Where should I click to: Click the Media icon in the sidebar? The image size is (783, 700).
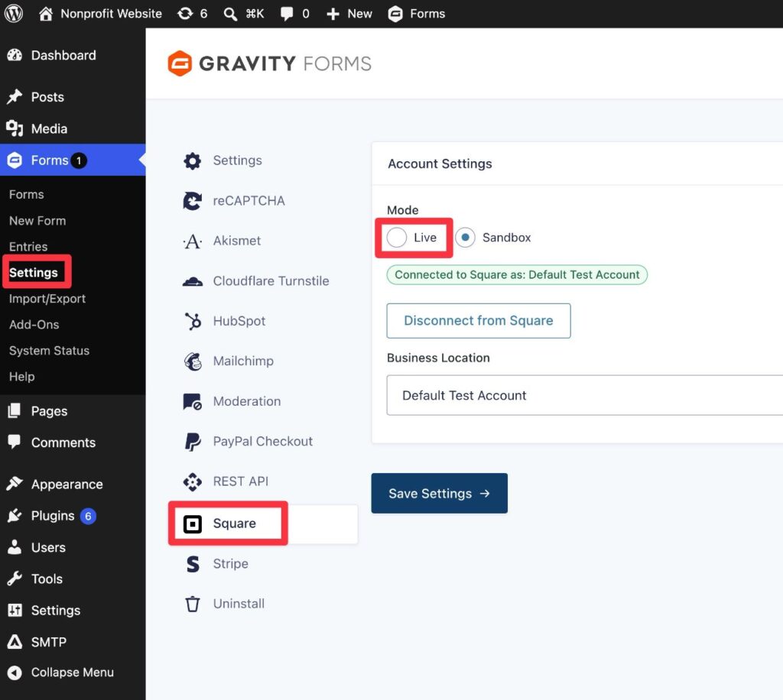coord(15,128)
